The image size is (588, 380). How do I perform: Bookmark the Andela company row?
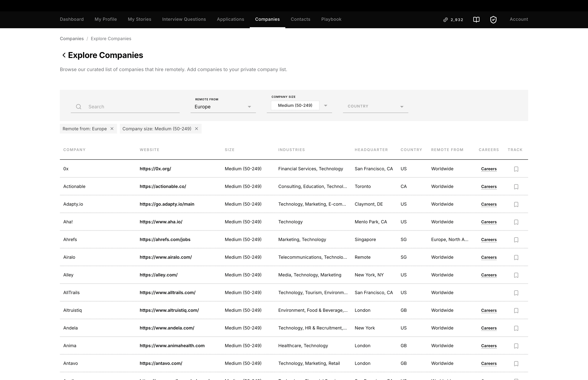click(516, 328)
